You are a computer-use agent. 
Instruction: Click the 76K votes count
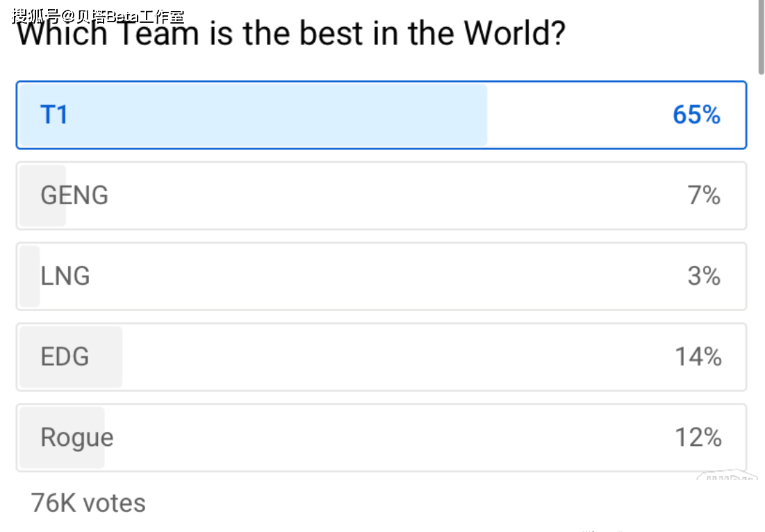(88, 503)
